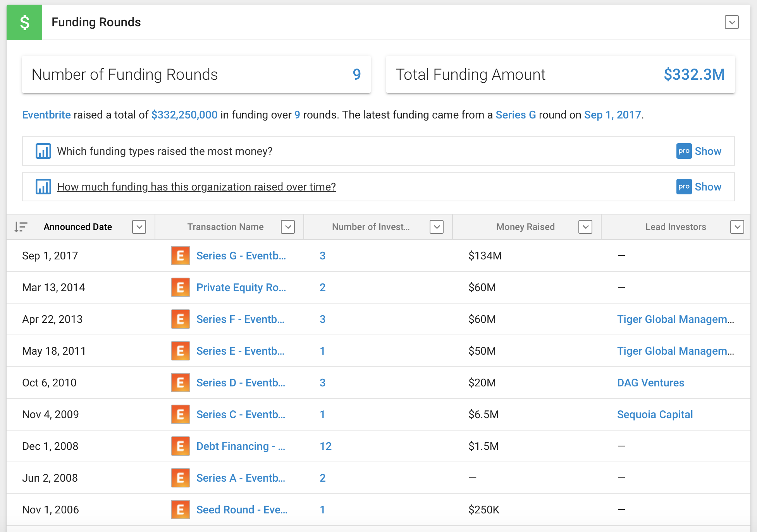Click investor count 2 in Series A row
This screenshot has width=757, height=532.
click(322, 478)
